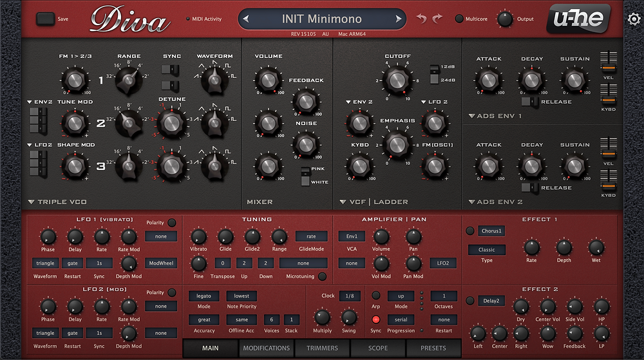Toggle arpeggiator Sync red button

(x=375, y=319)
